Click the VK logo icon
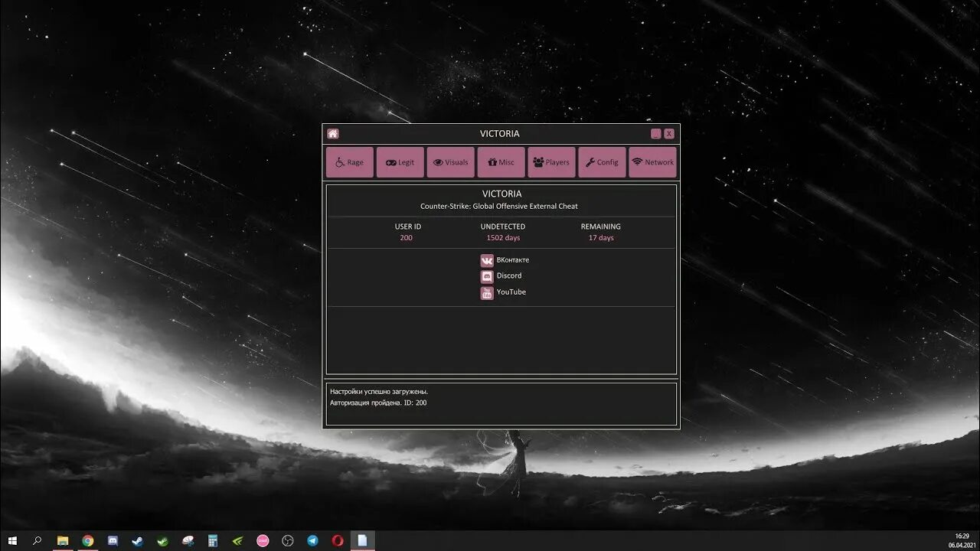The height and width of the screenshot is (551, 980). (x=487, y=260)
